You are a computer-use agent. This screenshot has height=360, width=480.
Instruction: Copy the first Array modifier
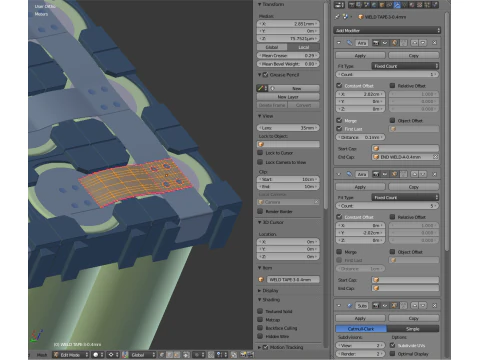coord(414,55)
